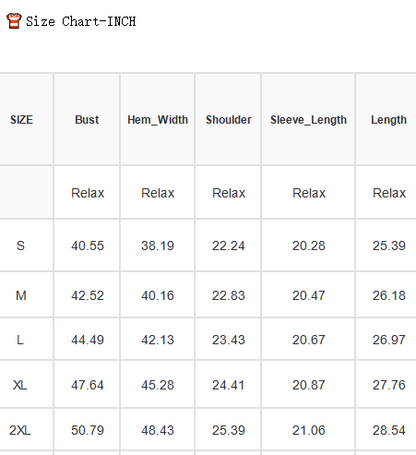Click the 23.43 shoulder value for L
The width and height of the screenshot is (416, 455).
point(229,340)
